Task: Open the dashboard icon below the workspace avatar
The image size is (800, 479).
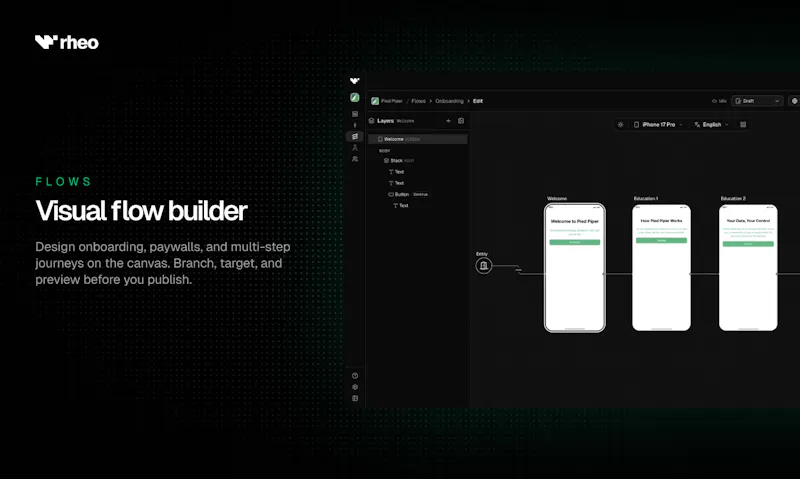Action: tap(355, 114)
